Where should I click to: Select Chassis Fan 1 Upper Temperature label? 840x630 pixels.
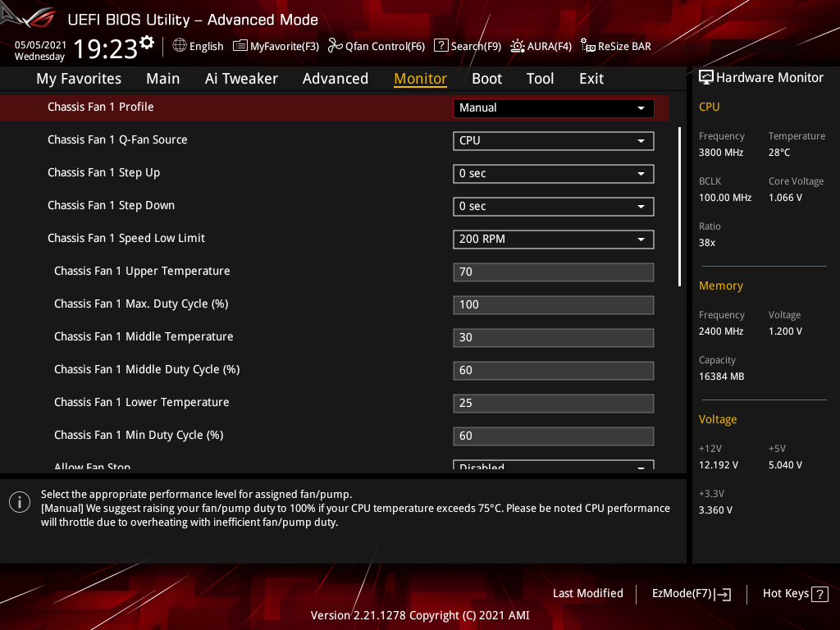click(x=142, y=271)
